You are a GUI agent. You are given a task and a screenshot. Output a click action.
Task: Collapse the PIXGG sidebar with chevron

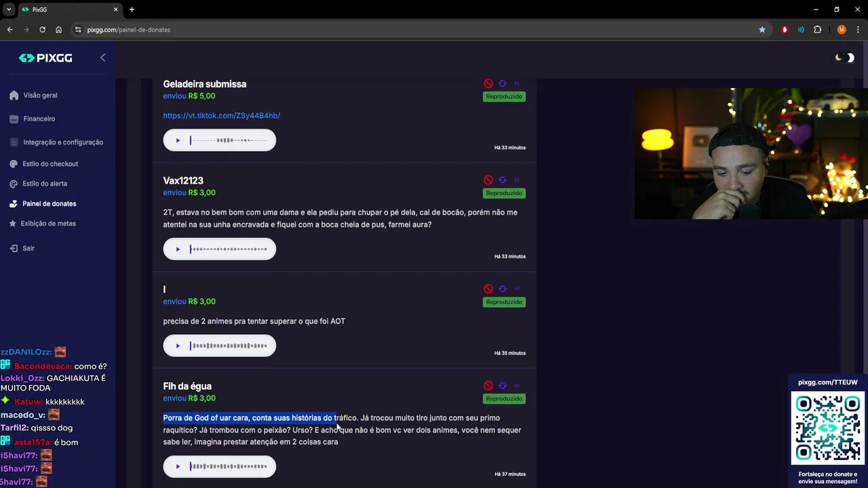click(x=102, y=58)
